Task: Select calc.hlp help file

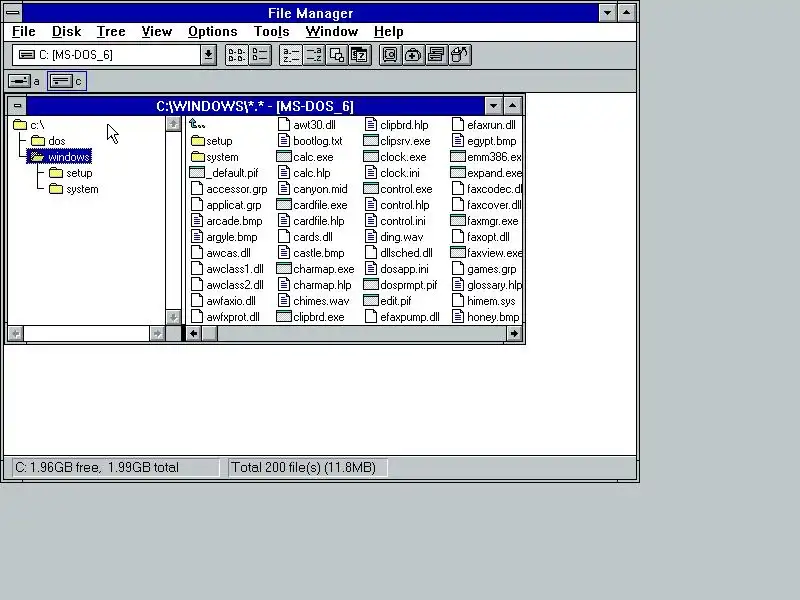Action: [304, 173]
